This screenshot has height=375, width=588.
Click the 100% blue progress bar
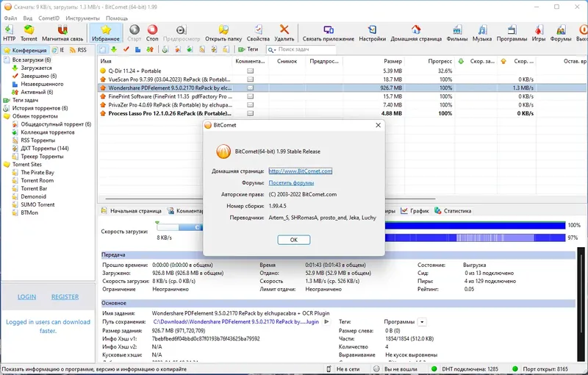[475, 226]
